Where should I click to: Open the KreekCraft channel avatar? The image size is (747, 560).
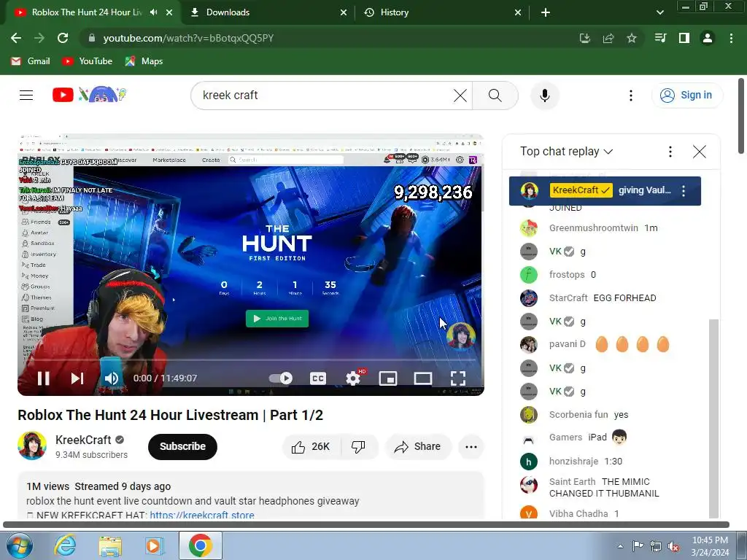pos(32,446)
